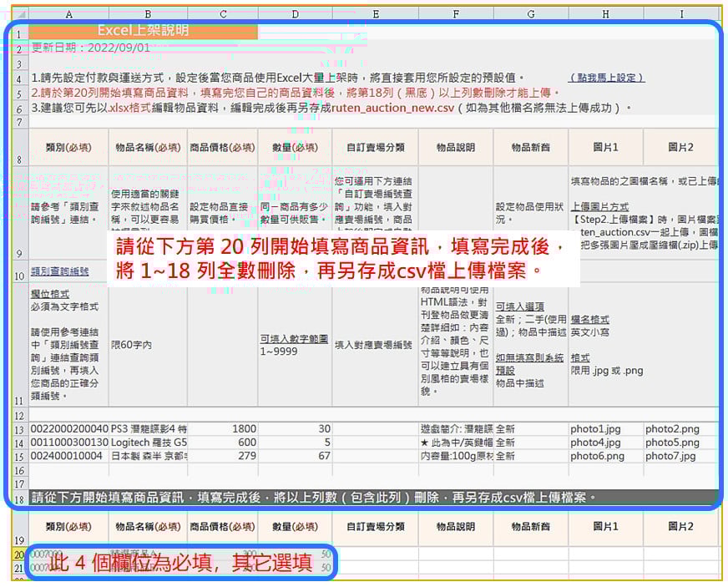728x587 pixels.
Task: Click the 物品說明 header in row 8
Action: [x=455, y=148]
